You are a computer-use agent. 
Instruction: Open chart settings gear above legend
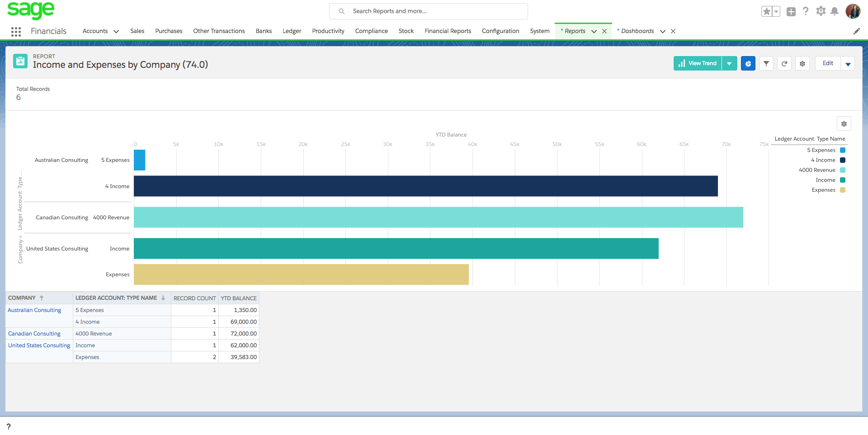844,124
